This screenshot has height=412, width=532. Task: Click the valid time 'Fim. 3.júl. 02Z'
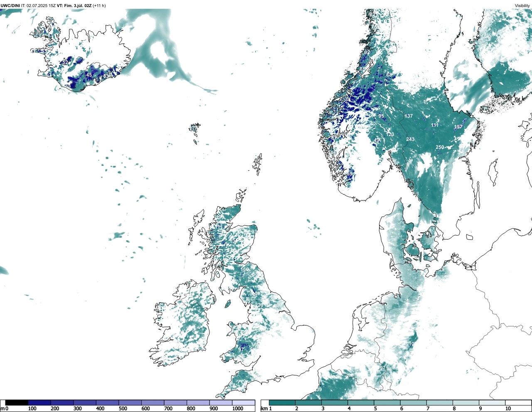78,5
